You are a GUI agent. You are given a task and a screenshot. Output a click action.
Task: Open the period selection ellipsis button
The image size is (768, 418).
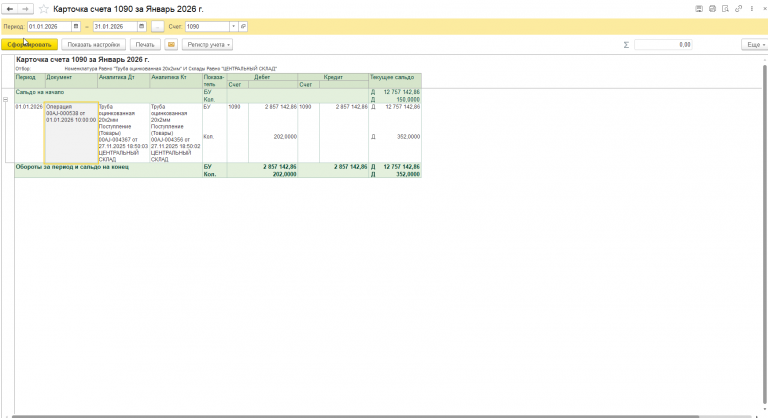[x=157, y=26]
